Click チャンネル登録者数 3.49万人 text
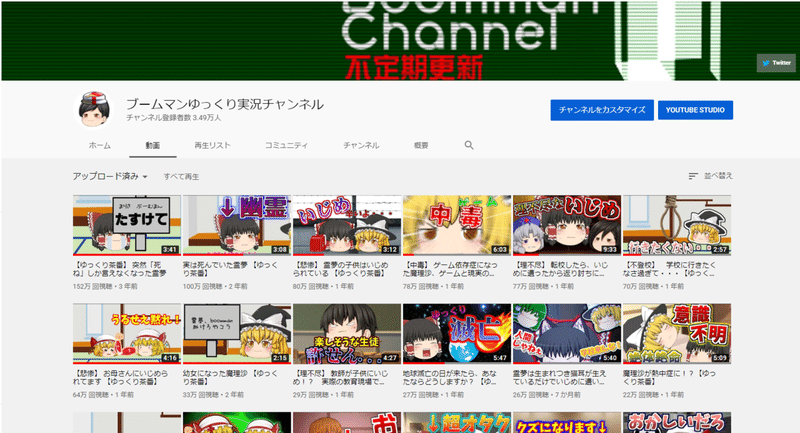This screenshot has height=433, width=800. point(173,118)
